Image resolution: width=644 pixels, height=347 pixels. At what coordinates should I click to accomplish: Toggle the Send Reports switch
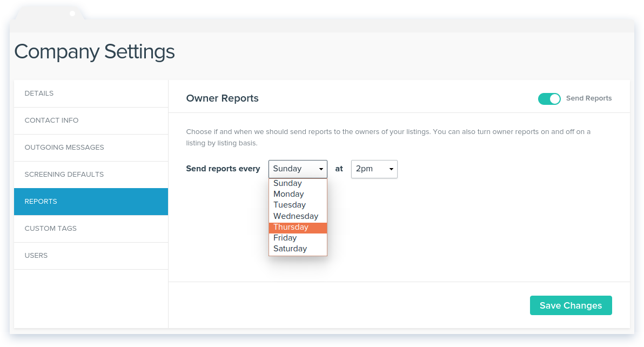coord(549,99)
